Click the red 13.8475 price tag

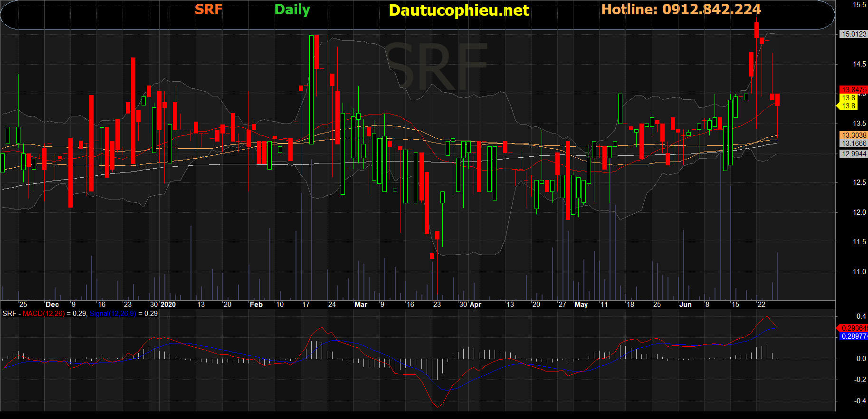click(854, 89)
